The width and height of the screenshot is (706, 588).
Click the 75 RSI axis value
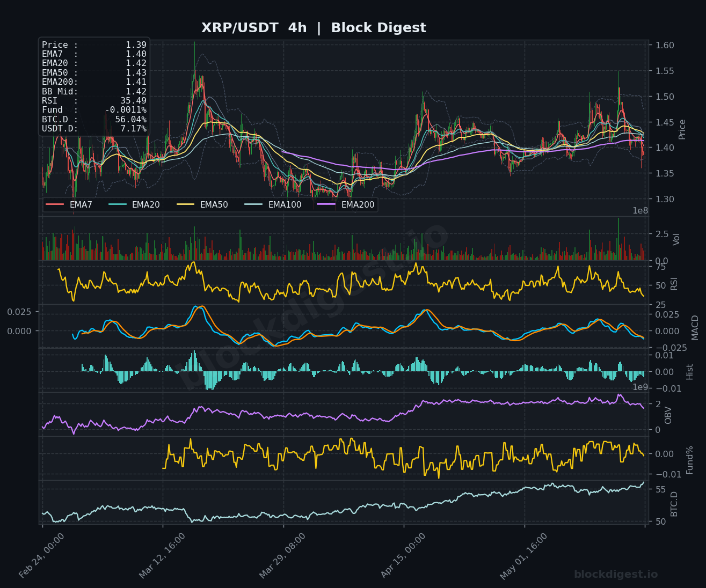pos(661,267)
